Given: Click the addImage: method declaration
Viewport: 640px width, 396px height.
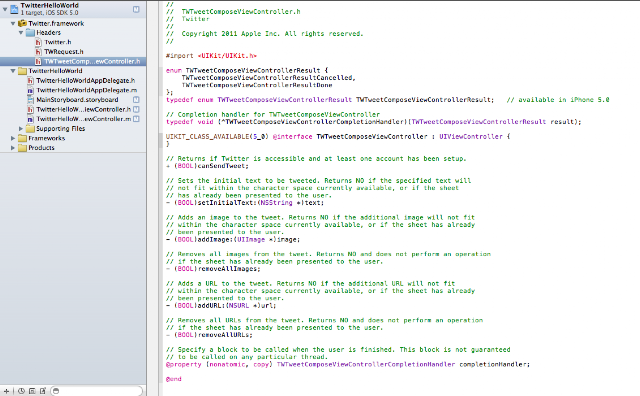Looking at the screenshot, I should pos(233,240).
